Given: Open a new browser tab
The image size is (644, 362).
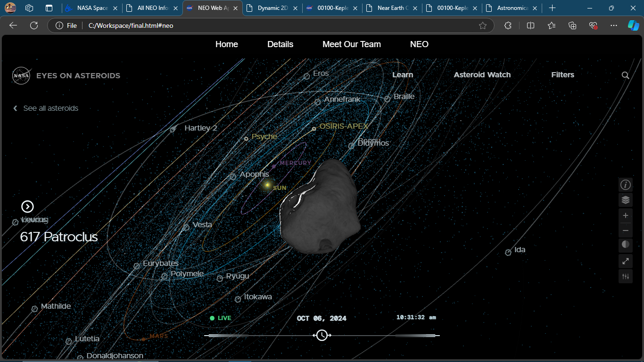Looking at the screenshot, I should pyautogui.click(x=552, y=8).
